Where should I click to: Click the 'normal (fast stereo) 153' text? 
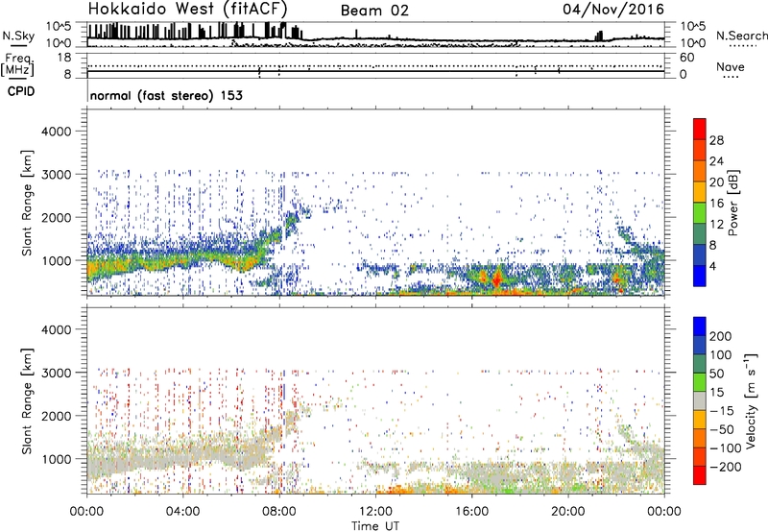click(x=166, y=95)
